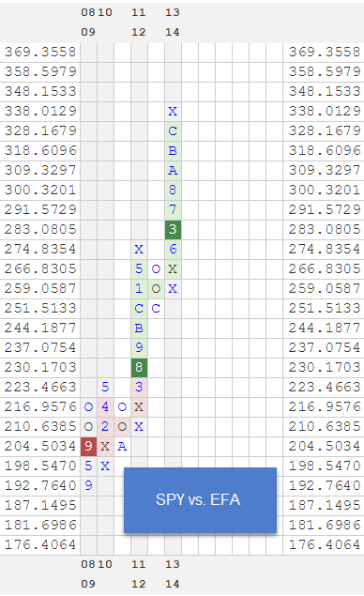The image size is (364, 596).
Task: Click the O cell in the 259.0587 row
Action: (156, 289)
